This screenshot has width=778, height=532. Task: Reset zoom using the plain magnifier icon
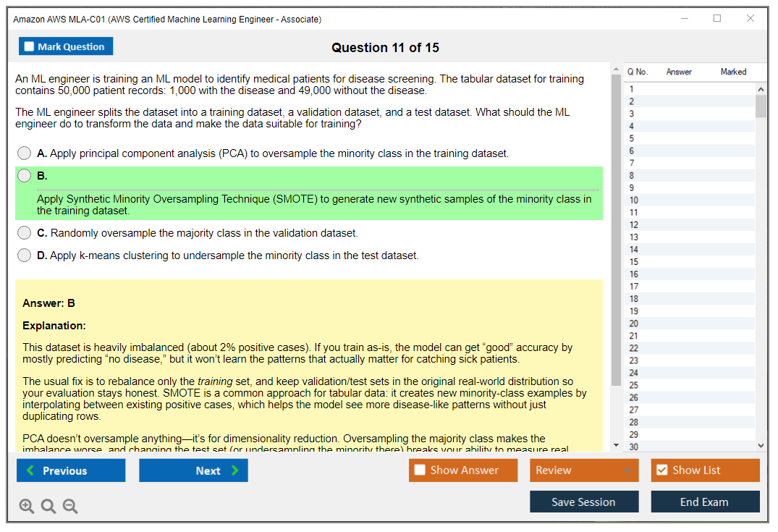48,506
